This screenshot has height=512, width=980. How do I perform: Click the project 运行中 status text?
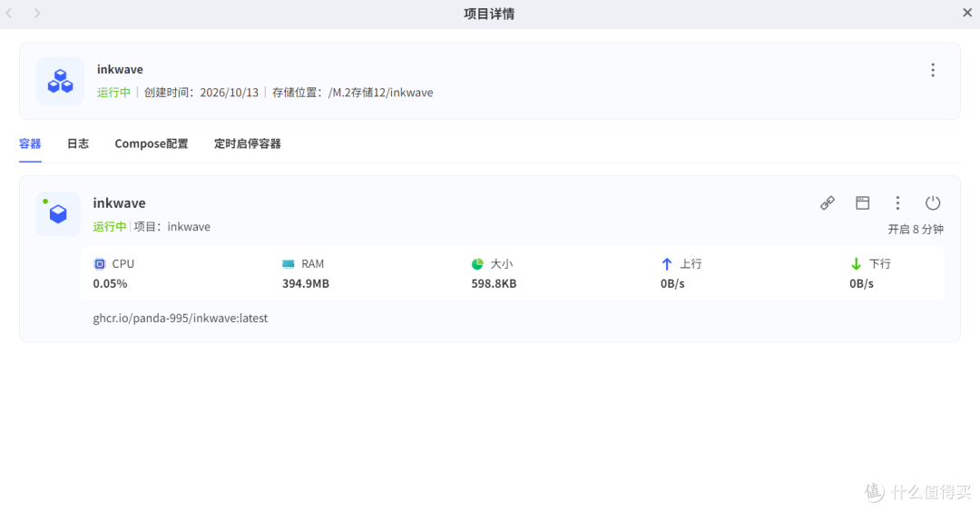point(113,93)
